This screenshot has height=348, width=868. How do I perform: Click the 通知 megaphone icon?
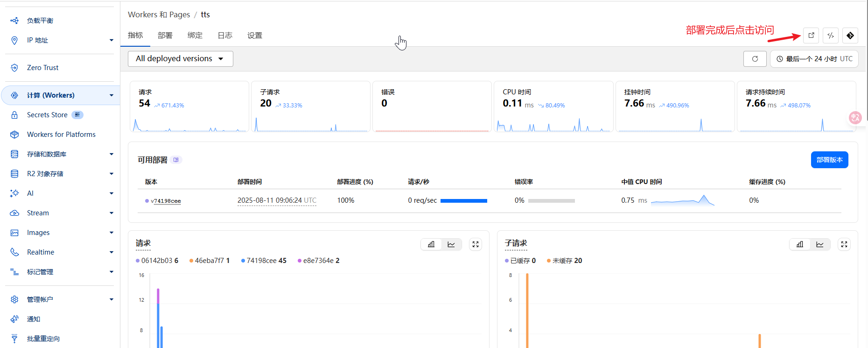click(x=14, y=319)
